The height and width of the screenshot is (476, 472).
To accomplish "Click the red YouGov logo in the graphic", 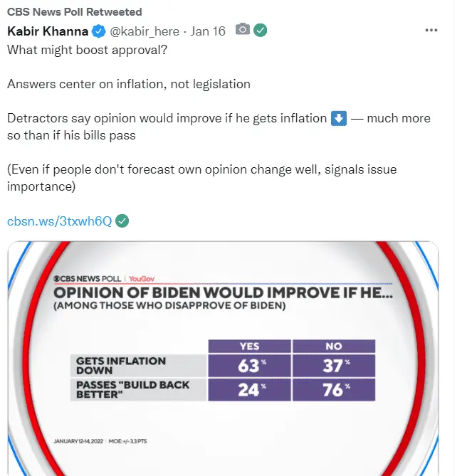I will (x=142, y=279).
